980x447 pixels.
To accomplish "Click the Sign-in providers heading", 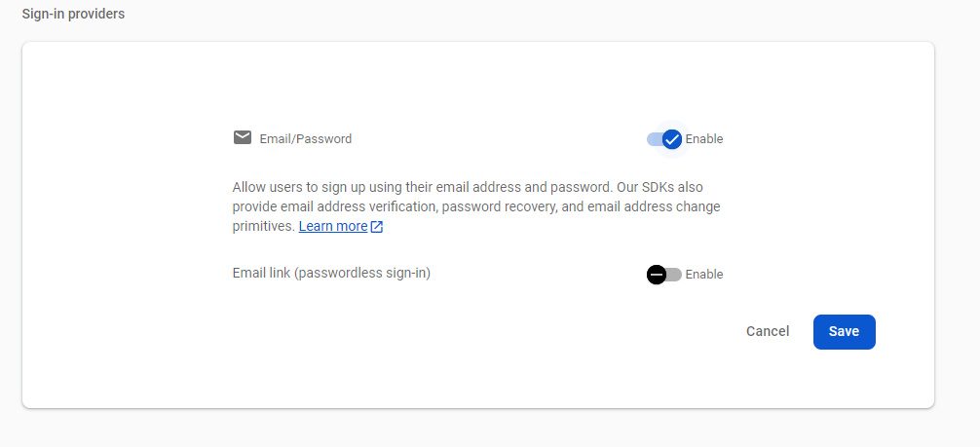I will [x=73, y=15].
